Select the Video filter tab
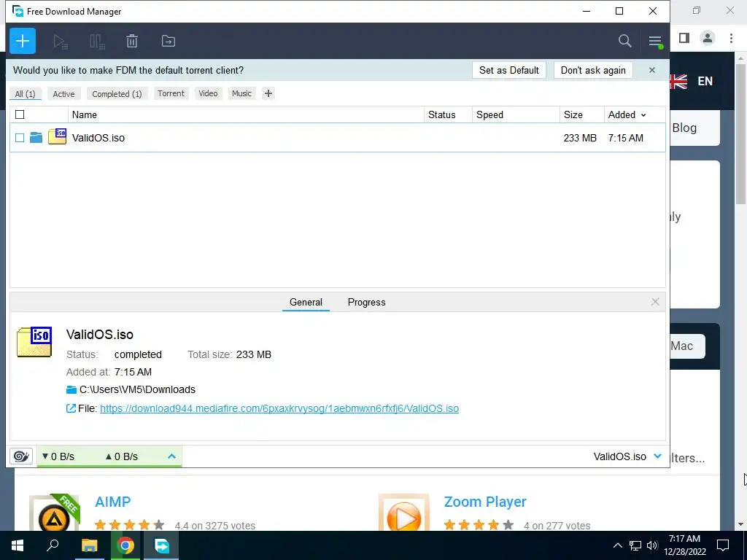 (208, 93)
